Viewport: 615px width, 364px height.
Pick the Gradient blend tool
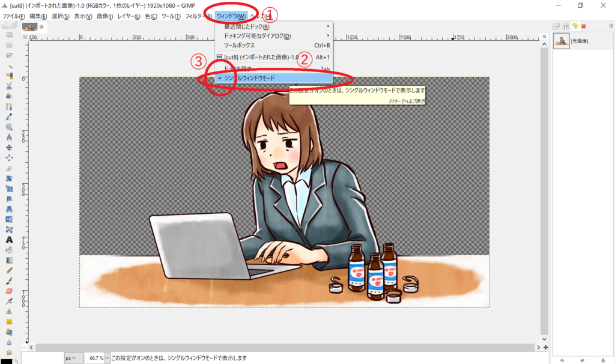(9, 260)
